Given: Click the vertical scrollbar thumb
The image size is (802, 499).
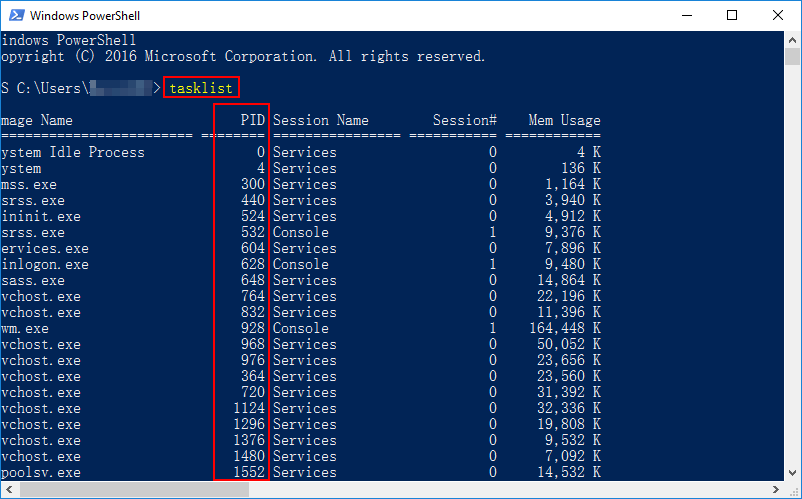Looking at the screenshot, I should [792, 57].
